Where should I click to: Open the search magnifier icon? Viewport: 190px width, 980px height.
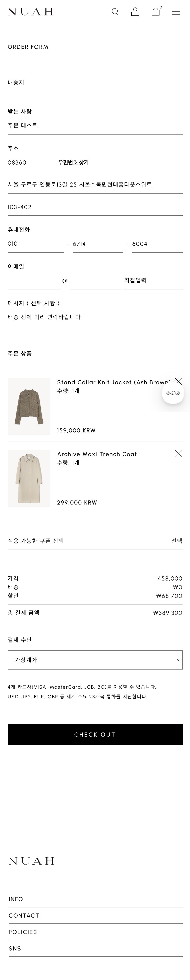point(115,12)
